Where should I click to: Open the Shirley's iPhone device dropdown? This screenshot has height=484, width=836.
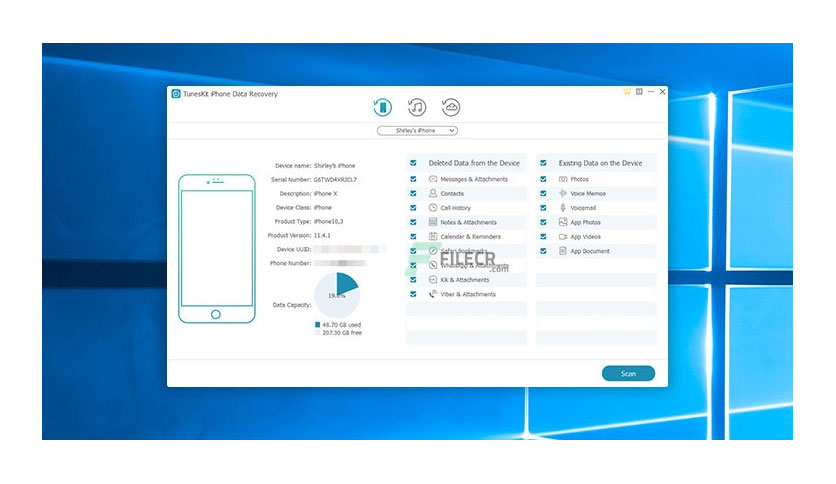click(417, 131)
